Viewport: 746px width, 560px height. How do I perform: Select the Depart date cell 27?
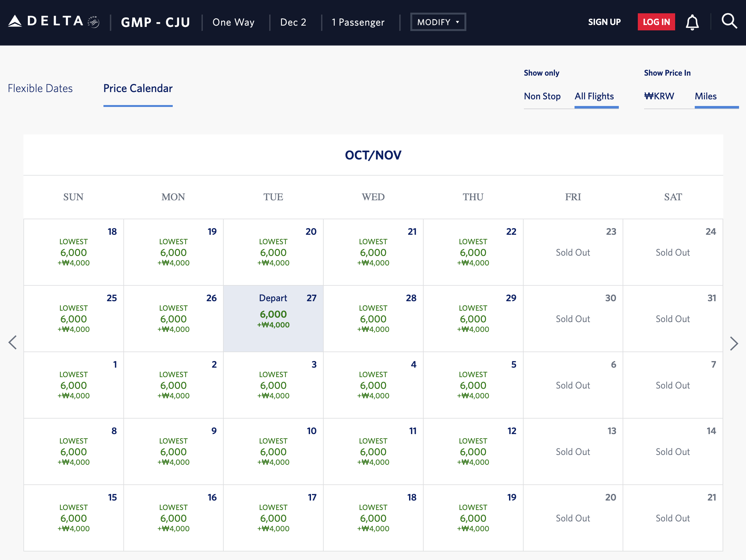point(273,319)
